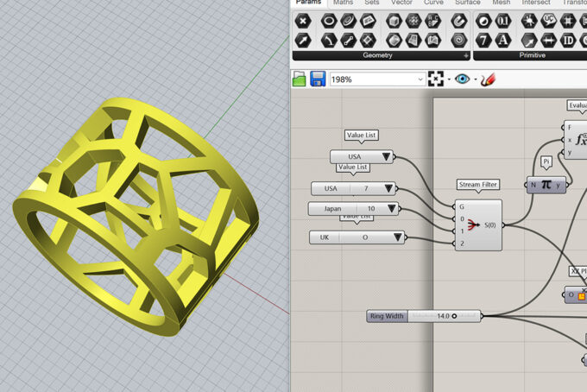Switch to the Maths tab
Screen dimensions: 587x392
point(343,3)
